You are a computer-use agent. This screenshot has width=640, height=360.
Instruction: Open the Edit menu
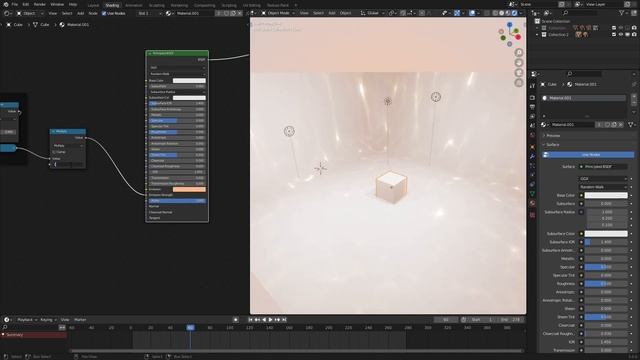(26, 4)
